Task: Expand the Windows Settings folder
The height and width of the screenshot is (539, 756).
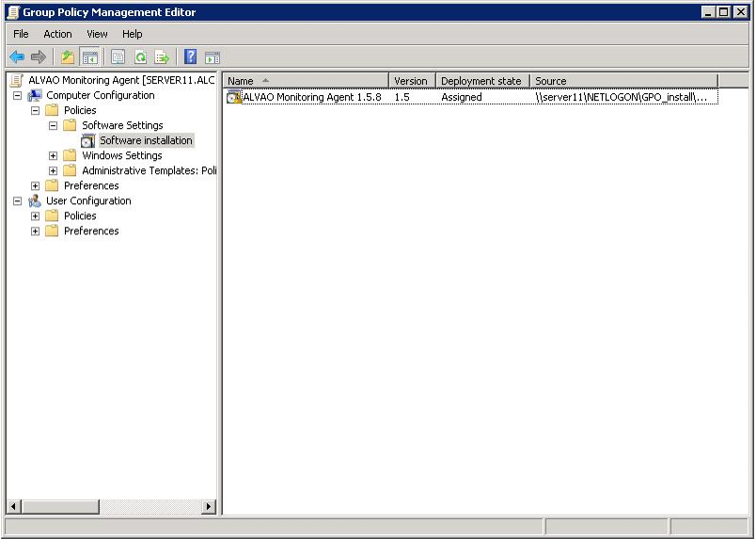Action: coord(54,156)
